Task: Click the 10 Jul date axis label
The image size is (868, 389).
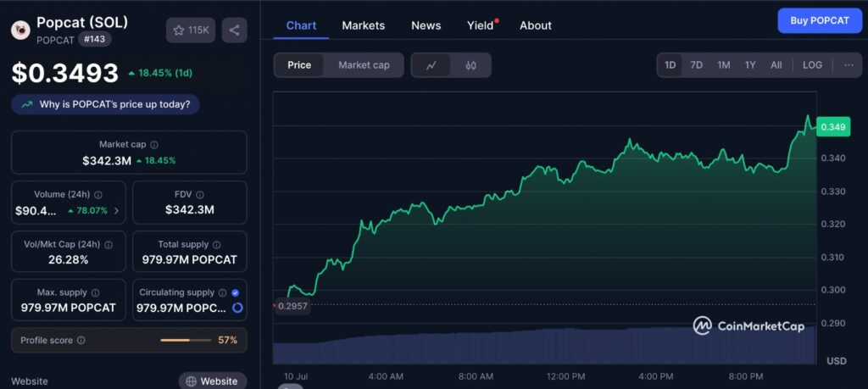Action: (296, 376)
